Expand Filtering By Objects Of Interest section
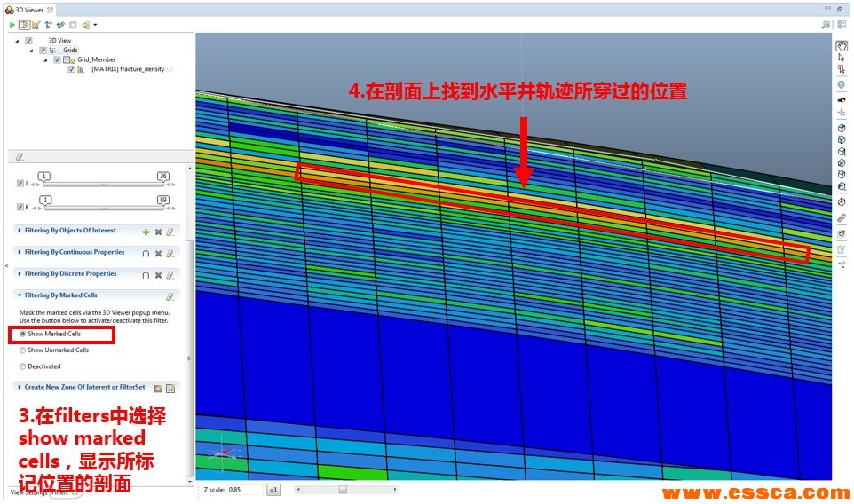 tap(20, 231)
